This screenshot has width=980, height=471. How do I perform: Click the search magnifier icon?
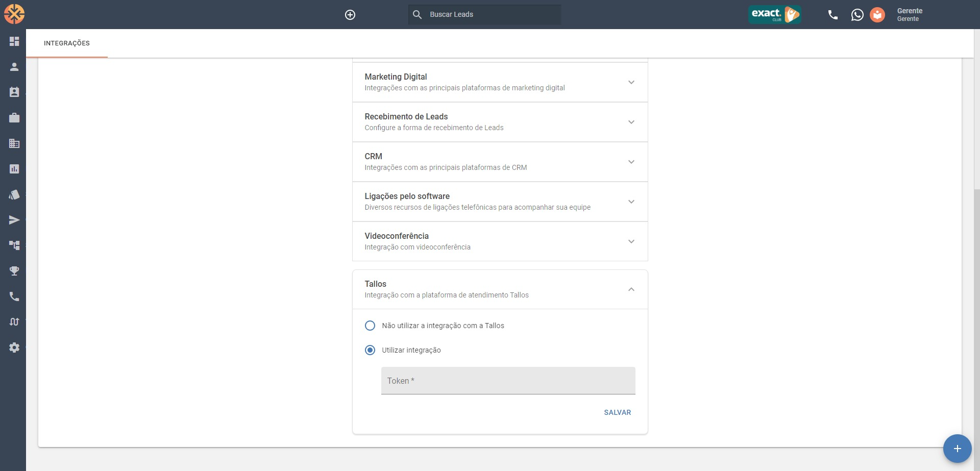point(417,15)
